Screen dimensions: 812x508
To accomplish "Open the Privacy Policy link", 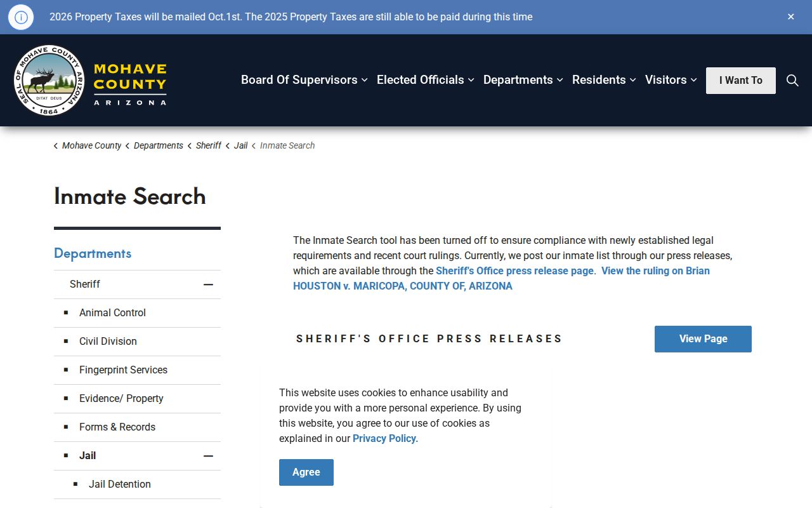I will [384, 438].
